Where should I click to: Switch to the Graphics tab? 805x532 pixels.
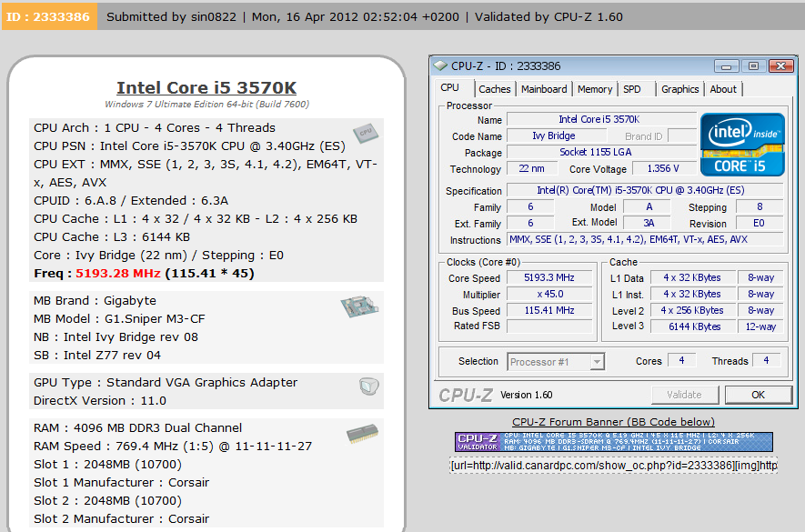(x=679, y=89)
